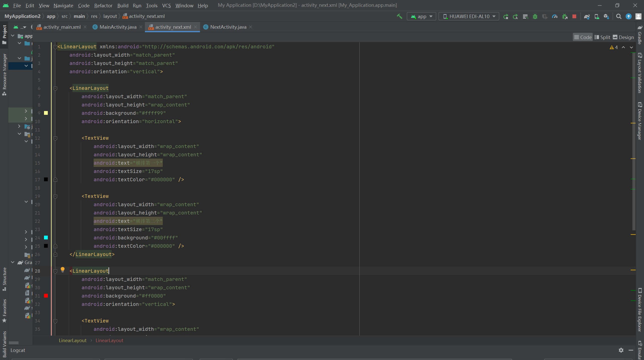Sync project with Gradle files icon

587,16
